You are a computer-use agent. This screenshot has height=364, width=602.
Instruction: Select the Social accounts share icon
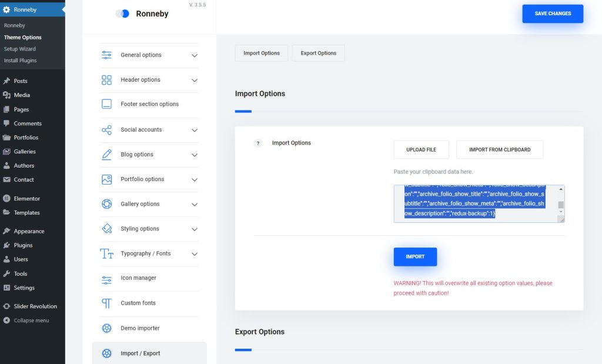pyautogui.click(x=106, y=129)
